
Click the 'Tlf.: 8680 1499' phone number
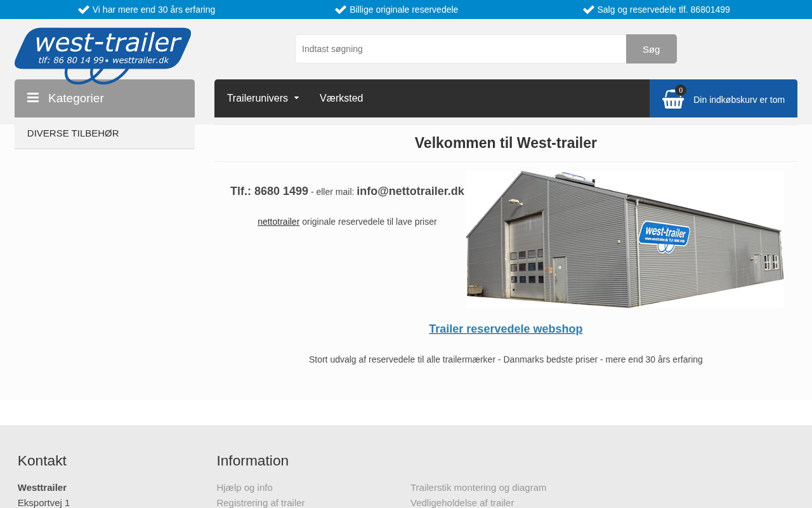click(x=269, y=191)
